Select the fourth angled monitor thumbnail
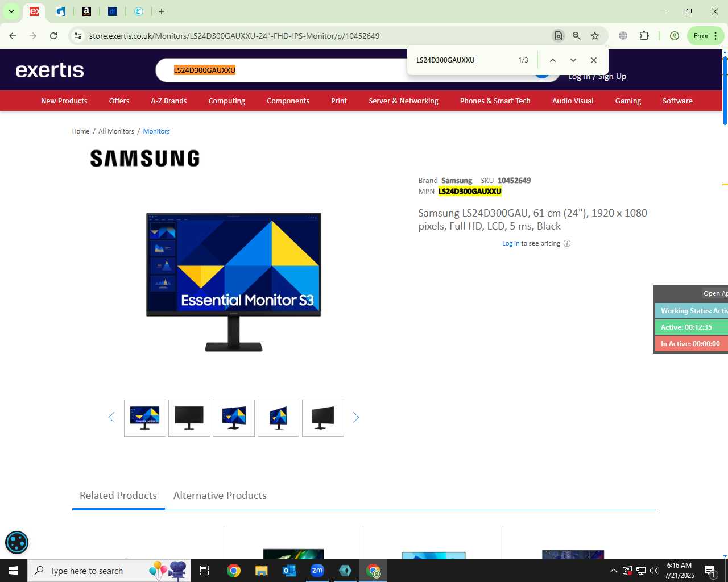The image size is (728, 582). tap(278, 418)
